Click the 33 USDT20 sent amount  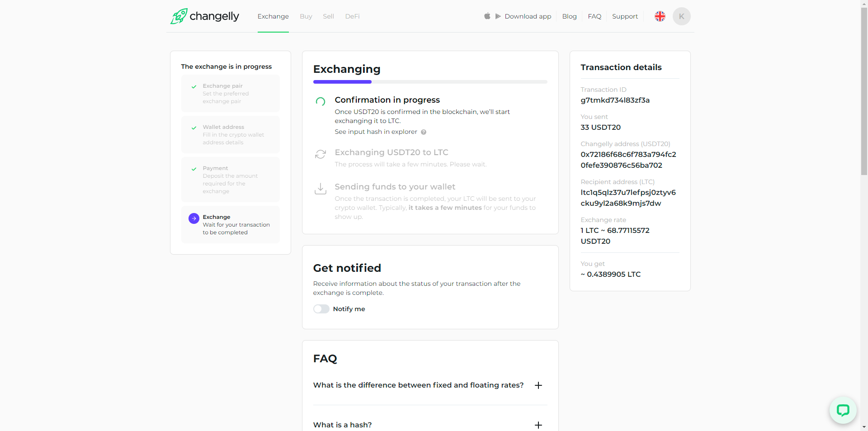[601, 128]
